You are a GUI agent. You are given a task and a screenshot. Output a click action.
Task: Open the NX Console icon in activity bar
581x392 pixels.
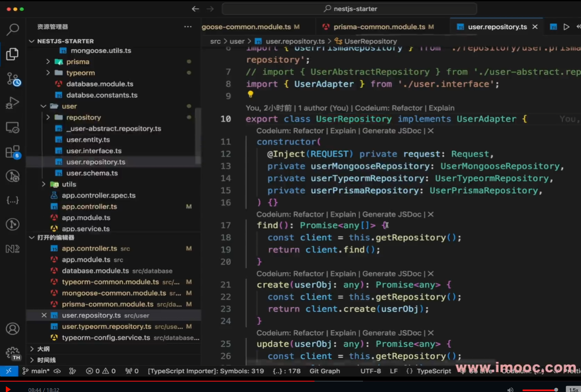click(13, 249)
